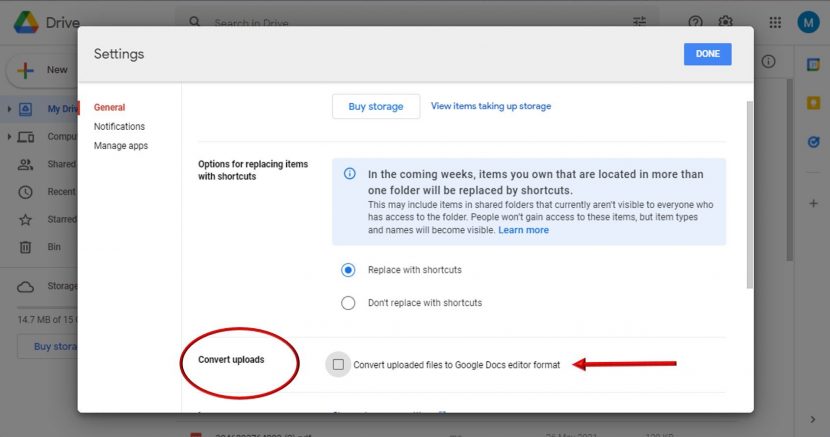Click the Settings dialog scrollbar
This screenshot has height=437, width=830.
(750, 195)
